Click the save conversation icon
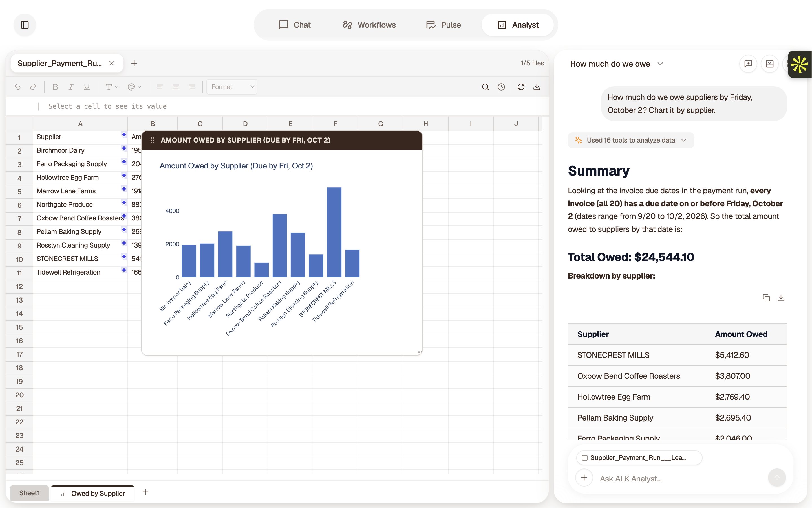Screen dimensions: 812x508 point(769,64)
